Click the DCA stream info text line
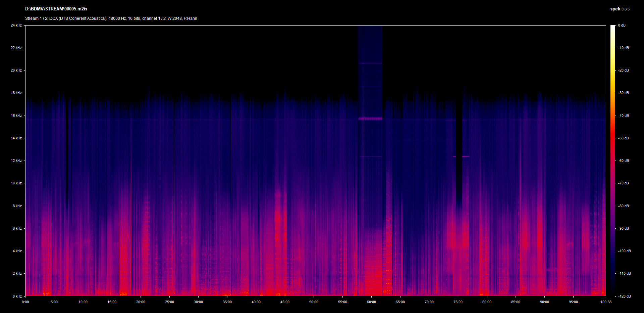Screen dimensions: 644x313 tap(111, 18)
